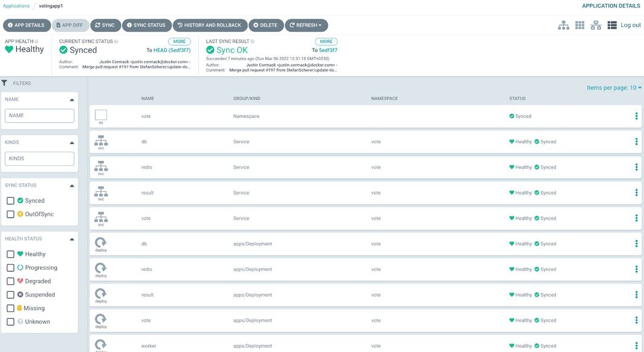Collapse the NAME filter section
Screen dimensions: 644x352
coord(72,100)
